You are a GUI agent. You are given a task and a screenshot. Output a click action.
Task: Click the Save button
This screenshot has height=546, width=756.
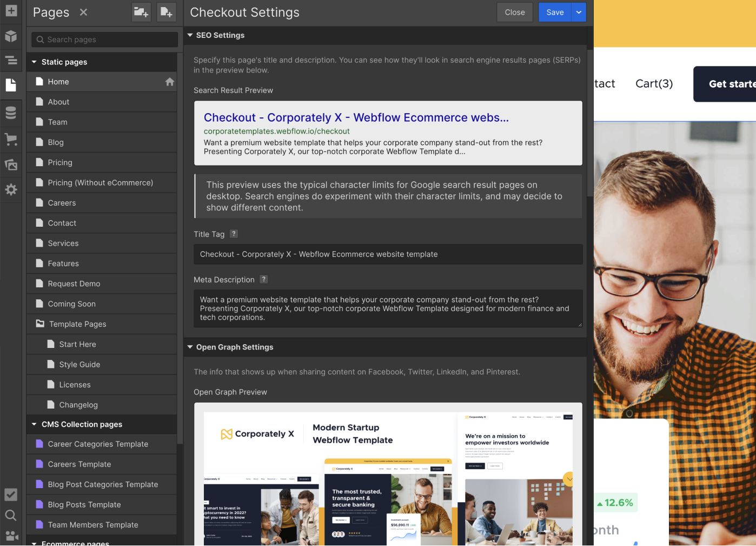pos(555,12)
